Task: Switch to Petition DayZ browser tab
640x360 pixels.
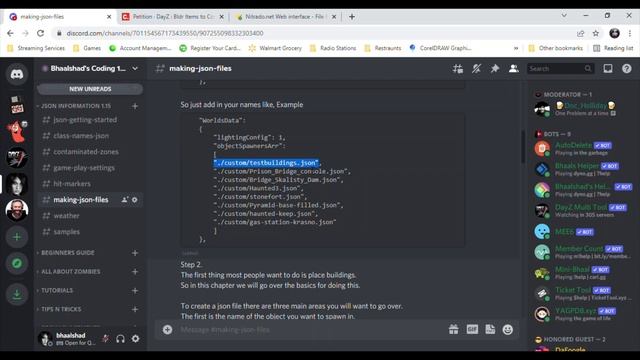Action: tap(173, 17)
